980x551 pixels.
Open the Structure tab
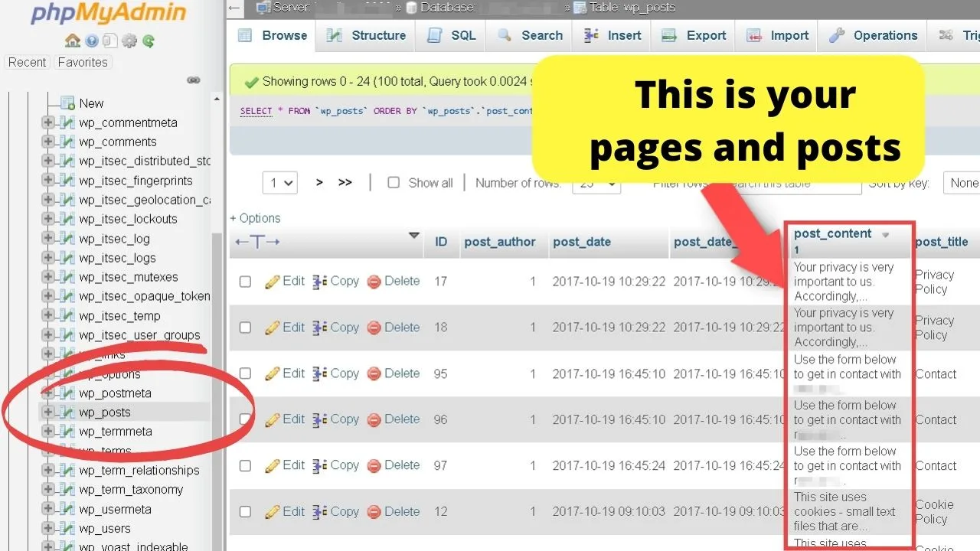[366, 35]
